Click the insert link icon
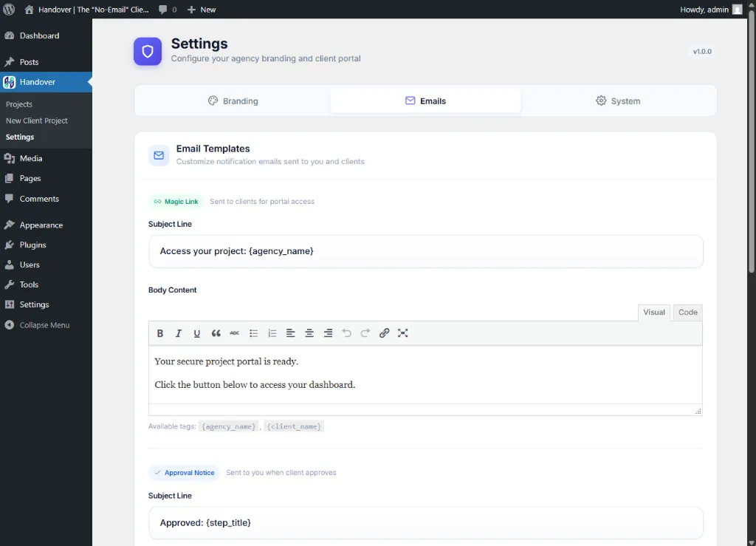Viewport: 756px width, 546px height. pos(384,333)
